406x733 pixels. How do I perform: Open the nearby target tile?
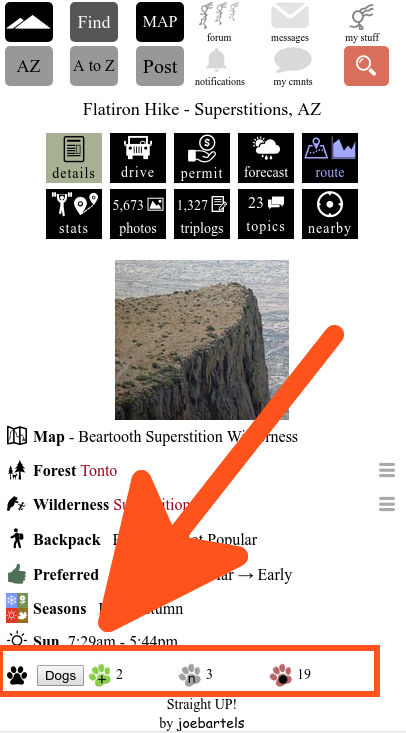330,214
